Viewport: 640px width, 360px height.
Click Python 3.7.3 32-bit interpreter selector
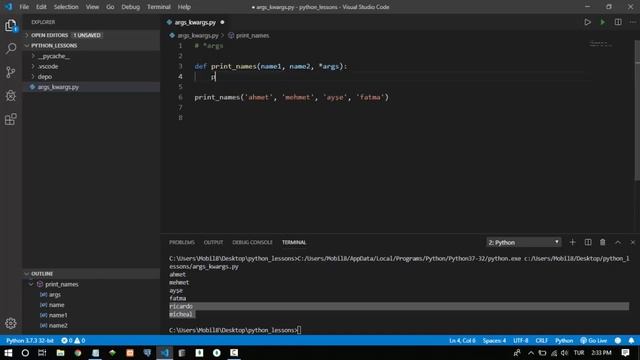(x=30, y=340)
